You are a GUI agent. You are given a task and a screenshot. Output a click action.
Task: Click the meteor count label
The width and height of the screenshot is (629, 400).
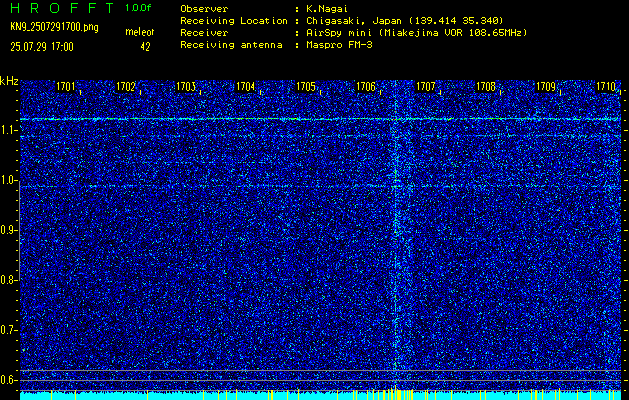[x=140, y=33]
